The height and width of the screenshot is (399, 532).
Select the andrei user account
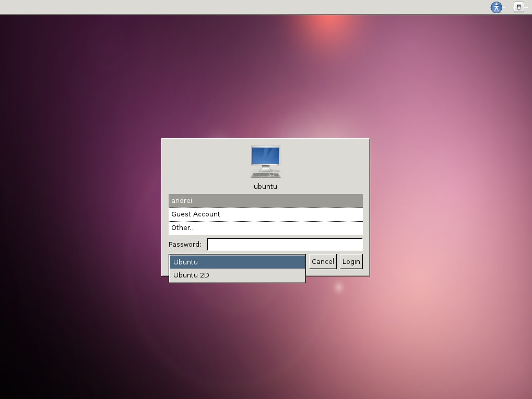coord(266,201)
